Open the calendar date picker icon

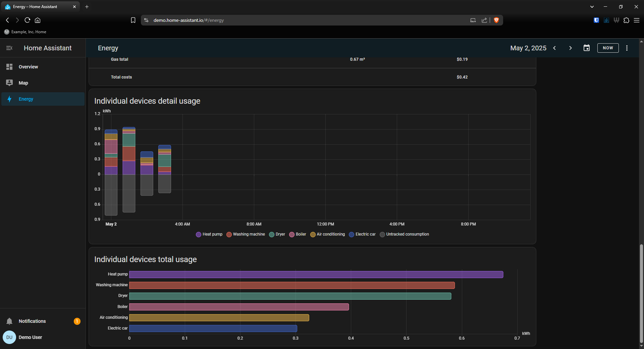click(x=586, y=48)
